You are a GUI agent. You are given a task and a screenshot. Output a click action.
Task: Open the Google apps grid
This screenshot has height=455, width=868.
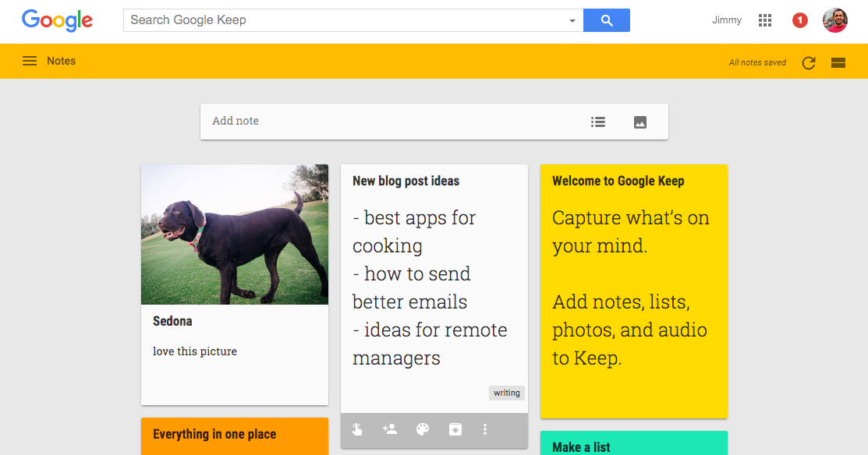764,19
